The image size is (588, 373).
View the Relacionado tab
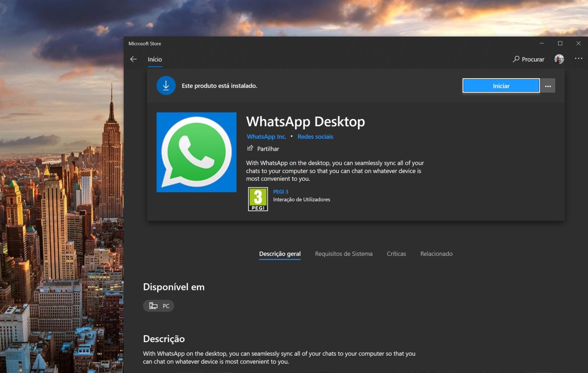pos(436,254)
